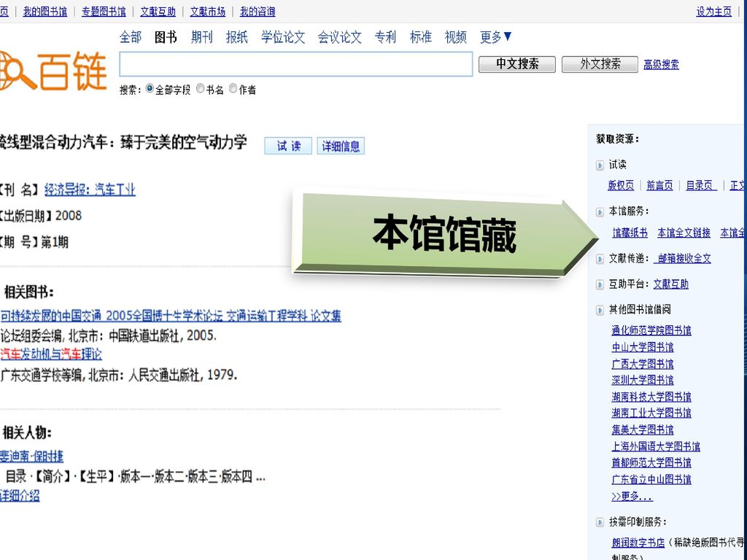Select the 作者 radio button
Image resolution: width=747 pixels, height=560 pixels.
click(233, 89)
